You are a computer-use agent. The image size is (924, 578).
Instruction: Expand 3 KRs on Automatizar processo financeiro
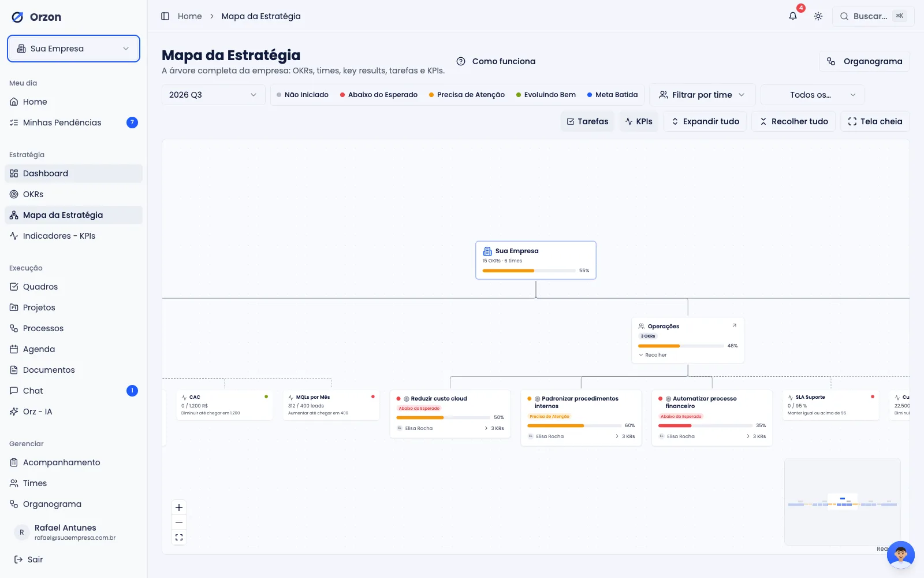[x=757, y=436]
